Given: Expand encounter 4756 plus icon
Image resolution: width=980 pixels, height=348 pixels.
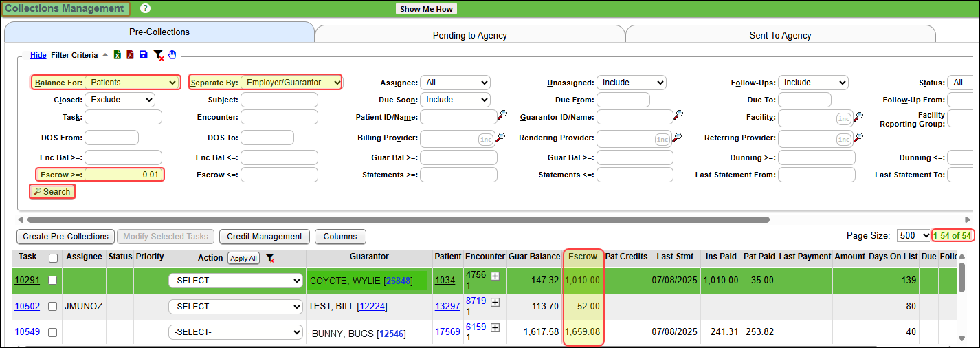Looking at the screenshot, I should tap(495, 276).
